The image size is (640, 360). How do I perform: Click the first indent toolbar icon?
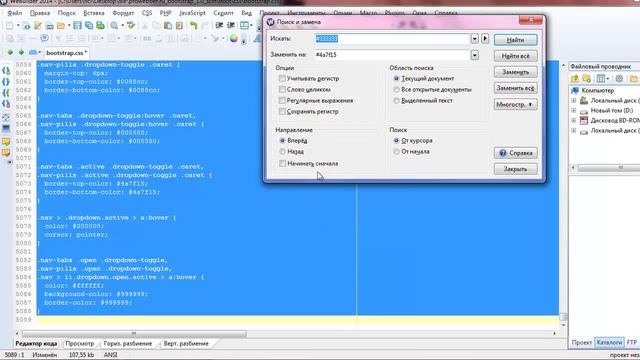click(219, 26)
